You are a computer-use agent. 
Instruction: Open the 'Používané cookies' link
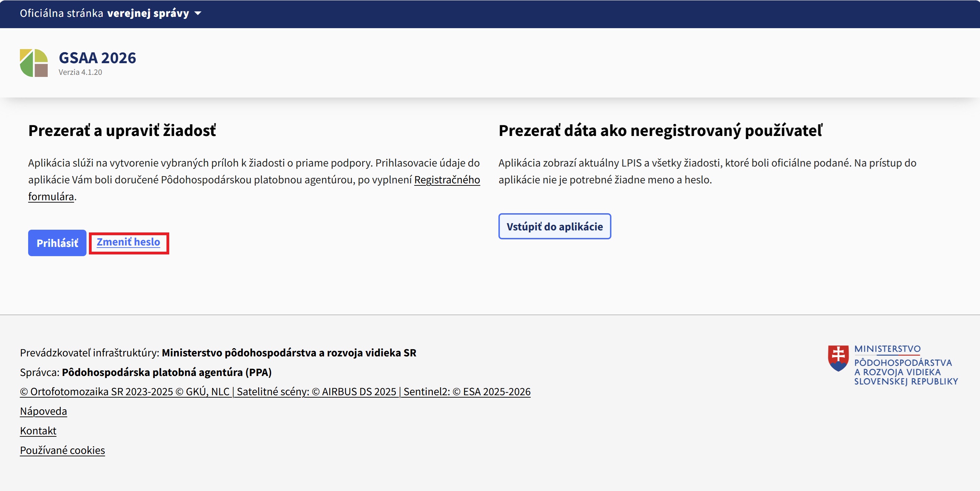pyautogui.click(x=62, y=450)
